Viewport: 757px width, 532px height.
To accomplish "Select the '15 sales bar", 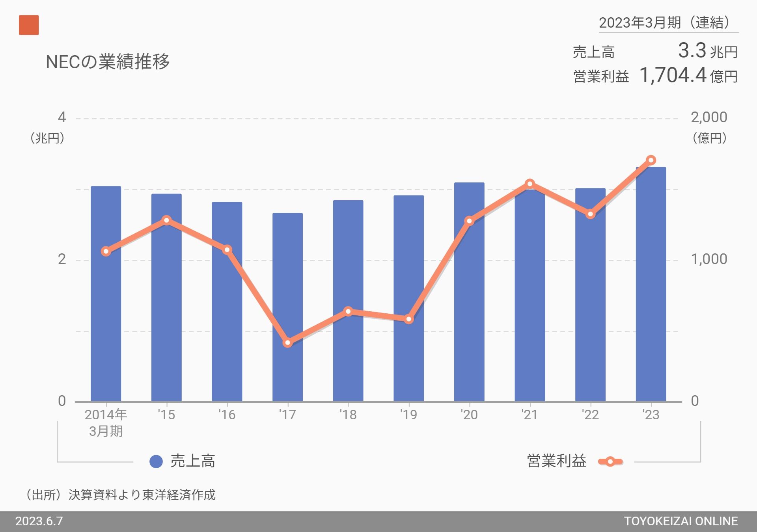I will click(x=166, y=298).
